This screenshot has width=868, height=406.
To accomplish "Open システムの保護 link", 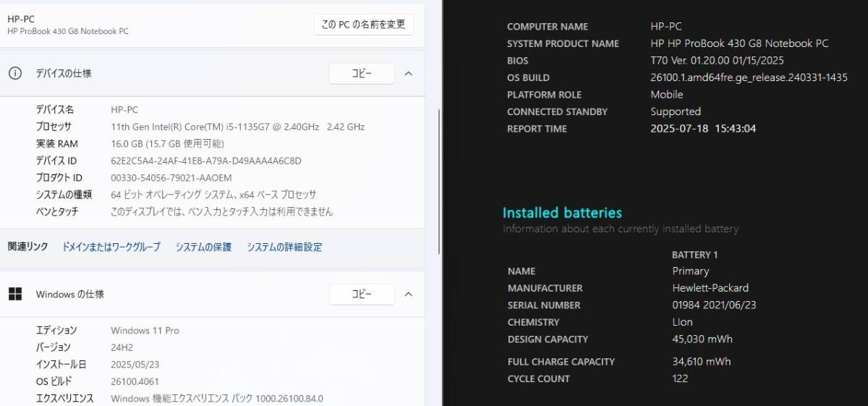I will click(x=203, y=247).
